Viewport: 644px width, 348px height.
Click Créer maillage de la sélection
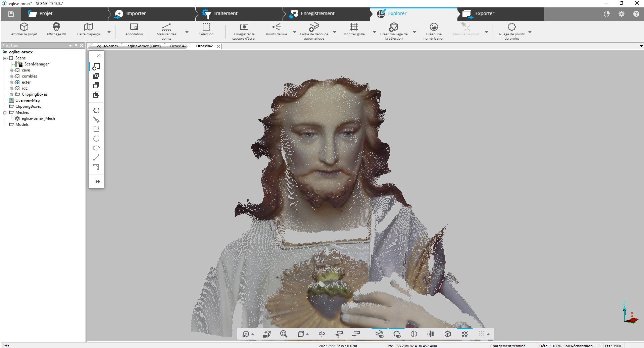coord(394,30)
